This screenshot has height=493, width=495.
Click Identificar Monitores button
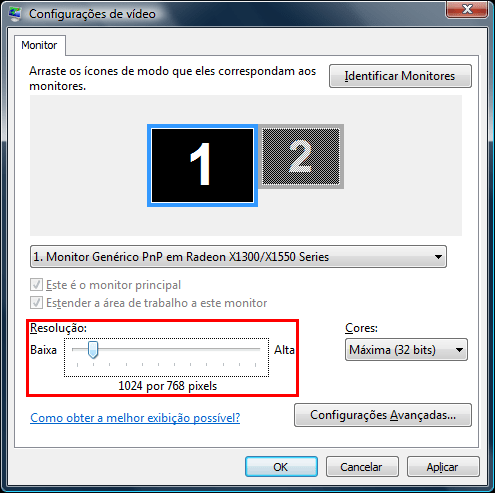(x=400, y=76)
